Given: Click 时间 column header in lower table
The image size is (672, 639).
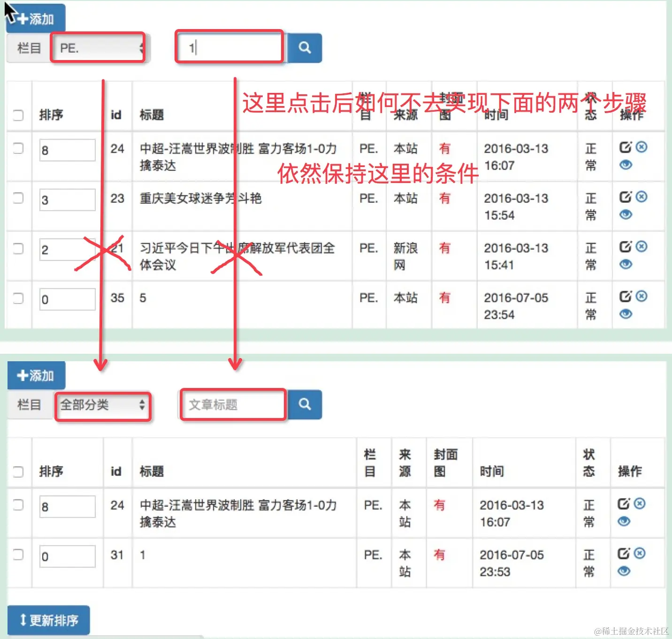Looking at the screenshot, I should tap(492, 472).
